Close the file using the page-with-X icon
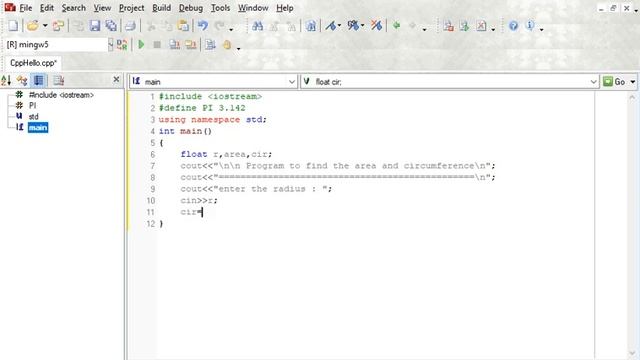The image size is (640, 360). [x=481, y=26]
